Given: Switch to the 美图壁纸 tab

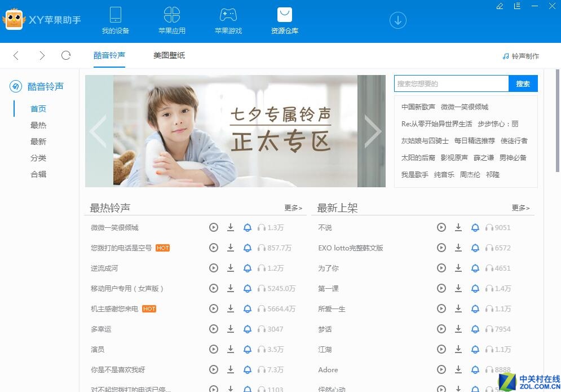Looking at the screenshot, I should (x=169, y=55).
